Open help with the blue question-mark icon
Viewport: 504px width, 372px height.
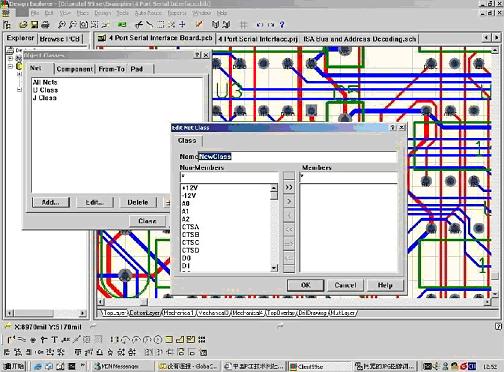[x=282, y=25]
